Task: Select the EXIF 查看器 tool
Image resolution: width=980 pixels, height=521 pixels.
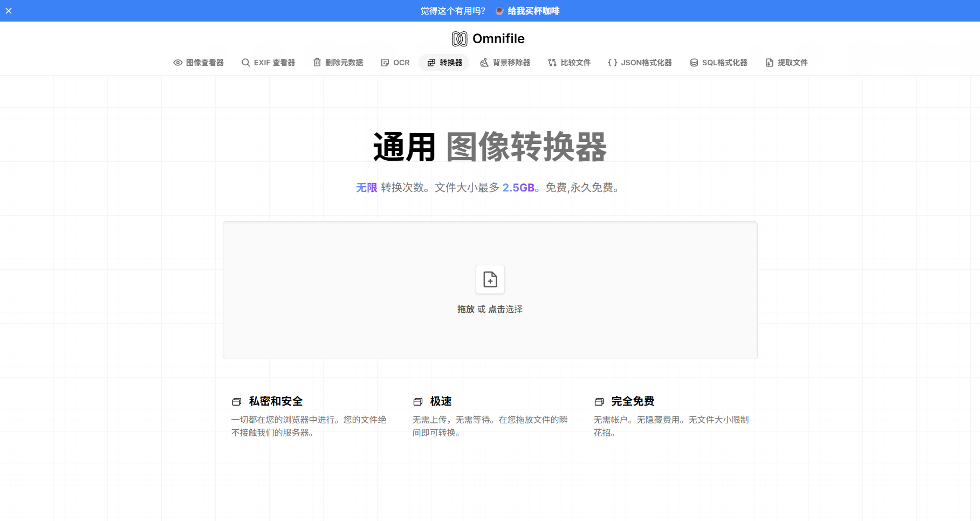Action: click(268, 62)
